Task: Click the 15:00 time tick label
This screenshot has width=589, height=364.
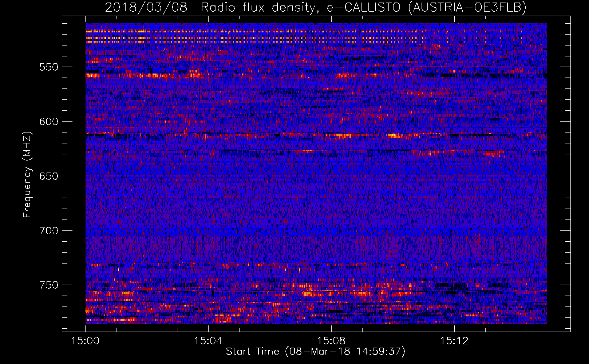Action: 85,341
